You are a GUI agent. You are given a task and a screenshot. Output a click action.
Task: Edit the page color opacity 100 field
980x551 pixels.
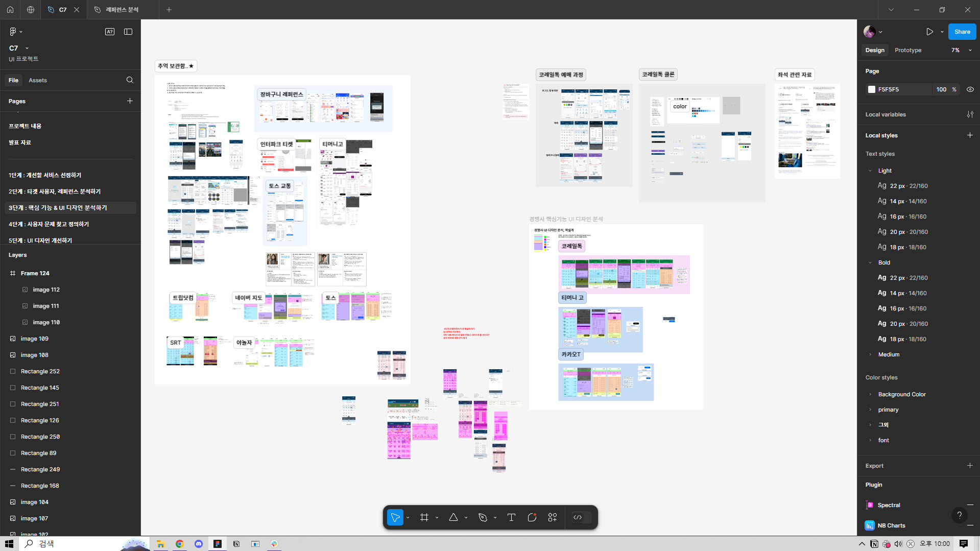tap(941, 89)
